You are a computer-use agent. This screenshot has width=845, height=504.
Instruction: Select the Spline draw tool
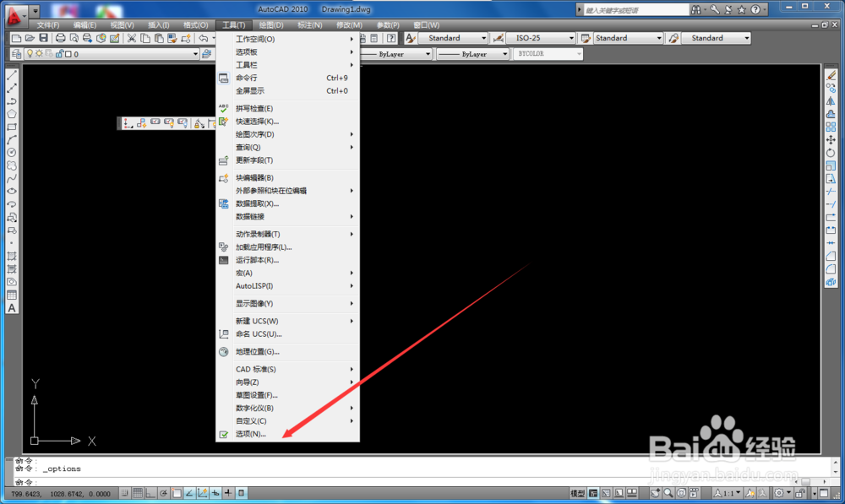(11, 179)
